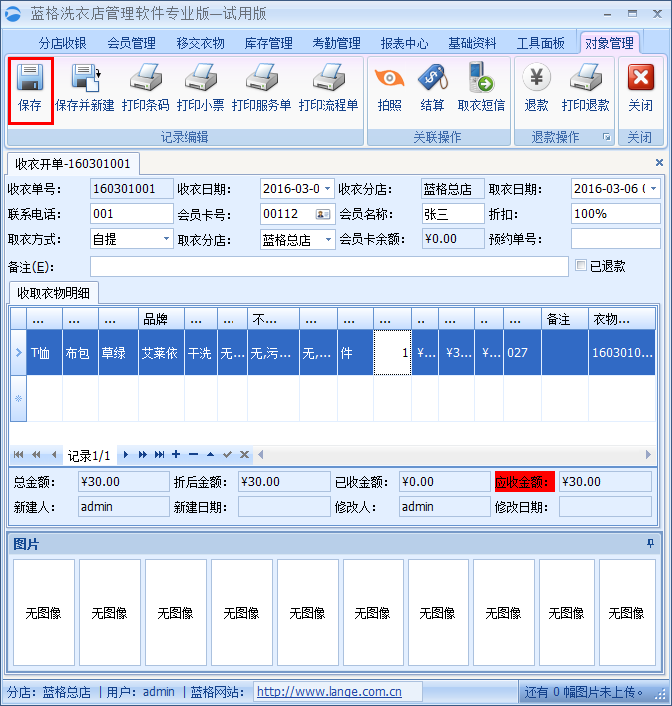Close the document tab with small X
Screen dimensions: 672x706
coord(659,163)
